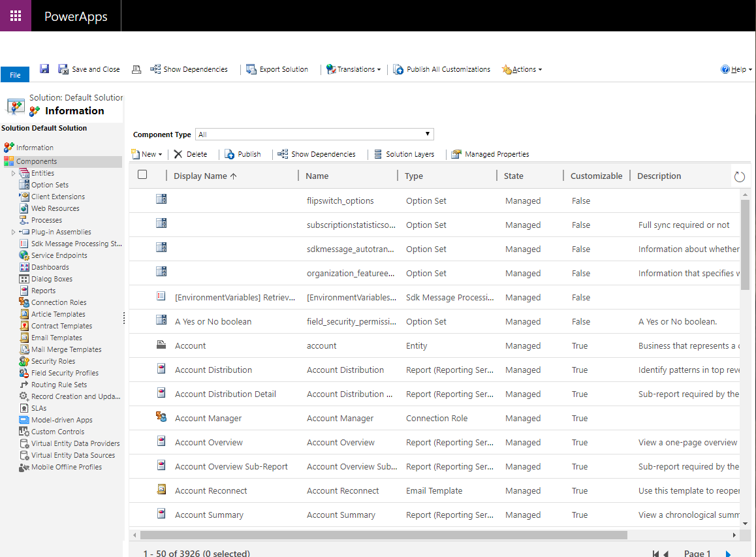Click the Option Sets icon in sidebar
Viewport: 756px width, 557px height.
(24, 184)
